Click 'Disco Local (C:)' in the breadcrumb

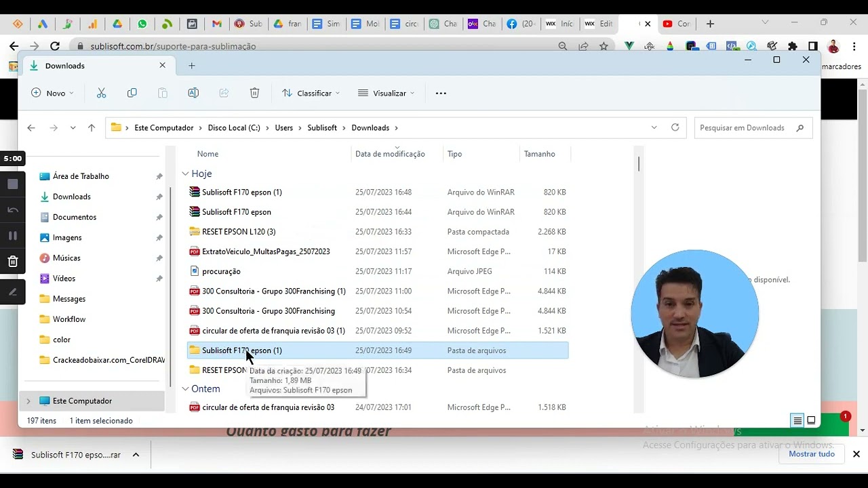coord(234,127)
